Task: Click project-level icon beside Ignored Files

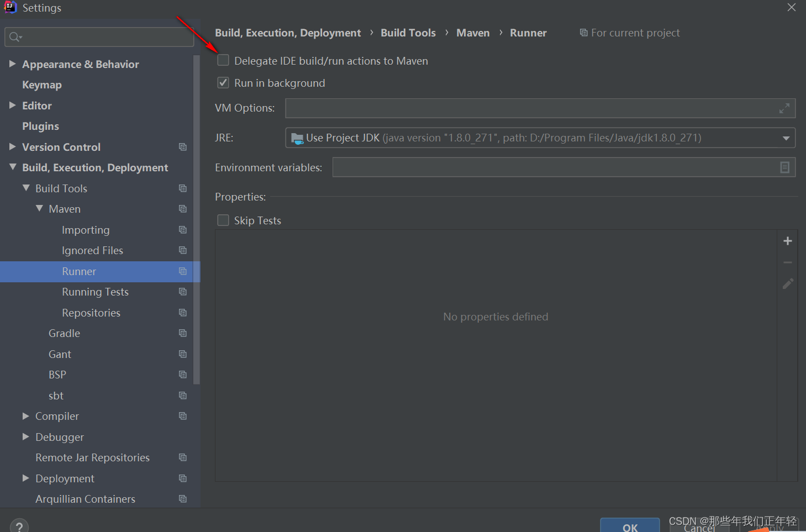Action: point(183,250)
